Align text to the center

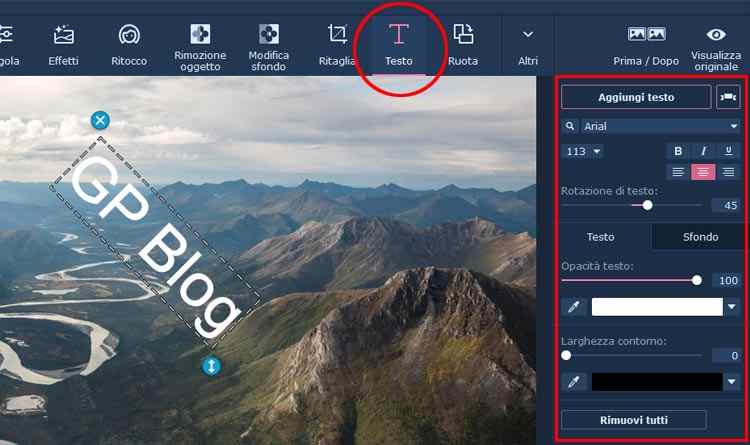tap(703, 172)
